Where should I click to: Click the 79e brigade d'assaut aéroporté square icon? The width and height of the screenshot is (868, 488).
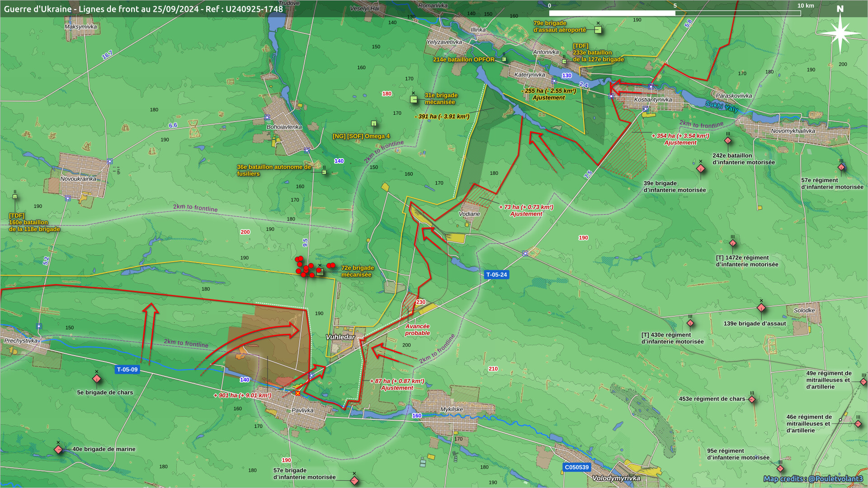598,30
